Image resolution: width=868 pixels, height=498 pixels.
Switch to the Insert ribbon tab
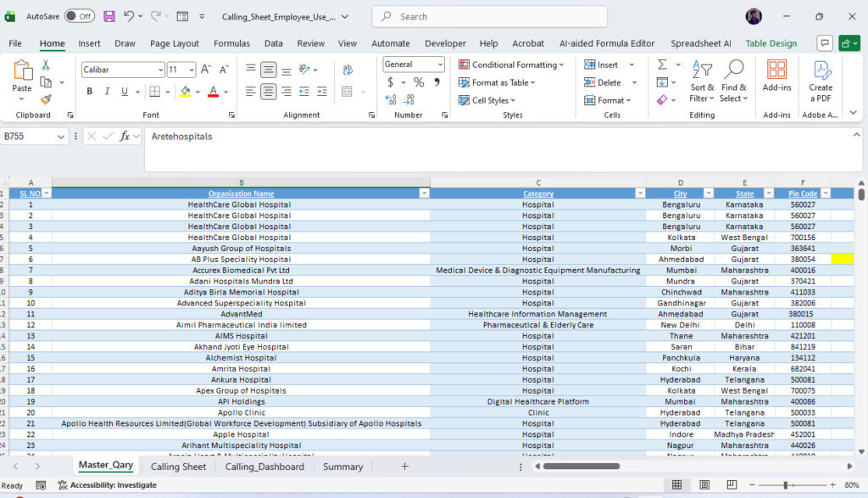[89, 43]
